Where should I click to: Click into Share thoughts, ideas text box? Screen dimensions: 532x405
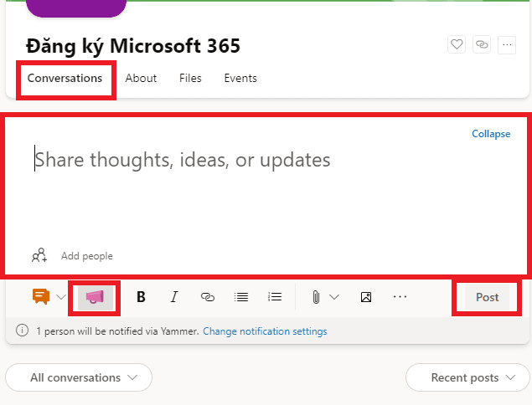183,160
